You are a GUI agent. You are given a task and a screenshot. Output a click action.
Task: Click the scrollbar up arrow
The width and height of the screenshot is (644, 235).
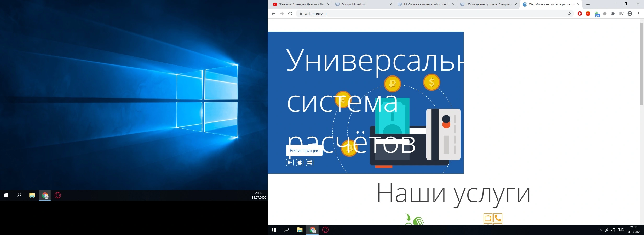tap(642, 21)
